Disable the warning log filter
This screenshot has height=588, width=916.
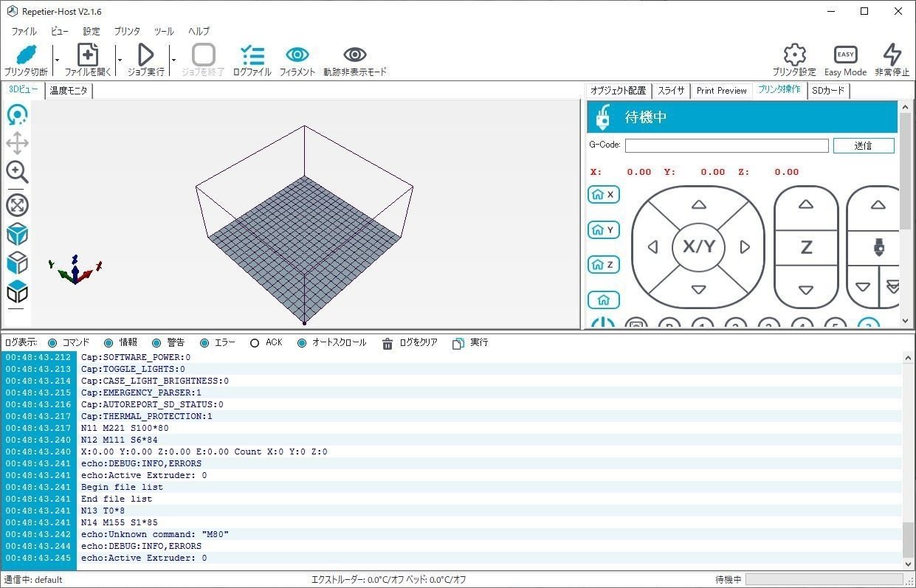(x=156, y=342)
